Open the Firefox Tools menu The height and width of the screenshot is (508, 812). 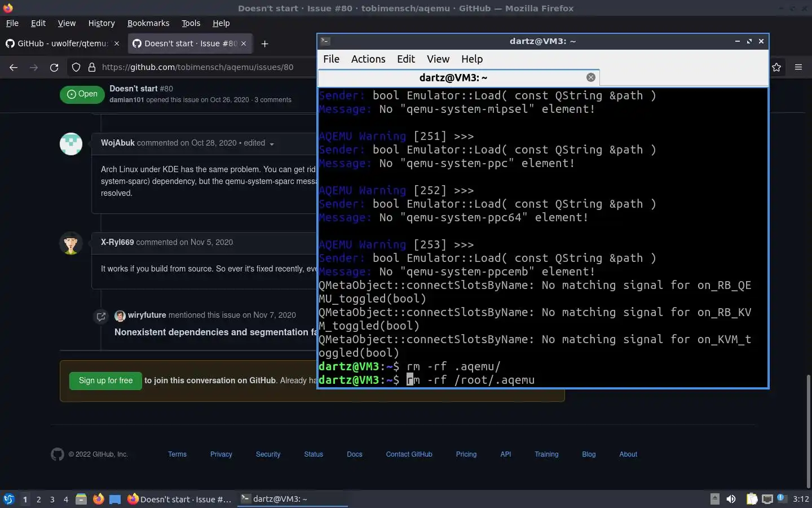pos(191,23)
